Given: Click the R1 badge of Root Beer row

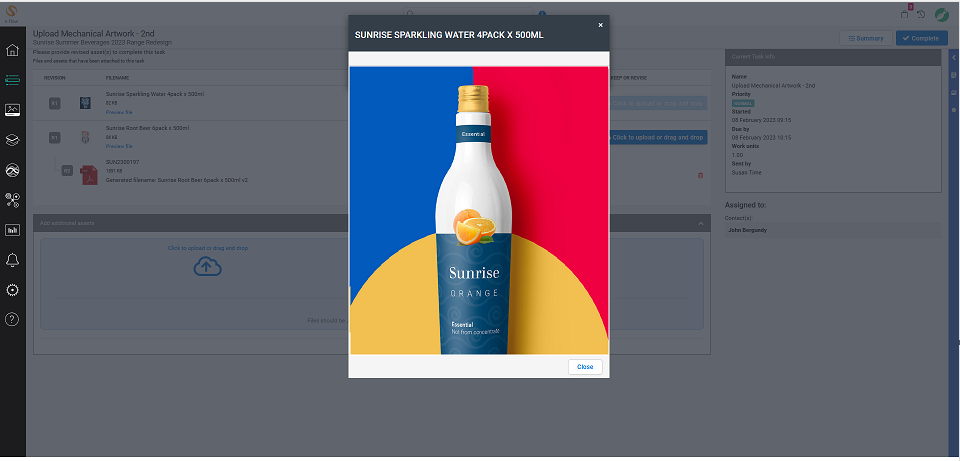Looking at the screenshot, I should 54,138.
